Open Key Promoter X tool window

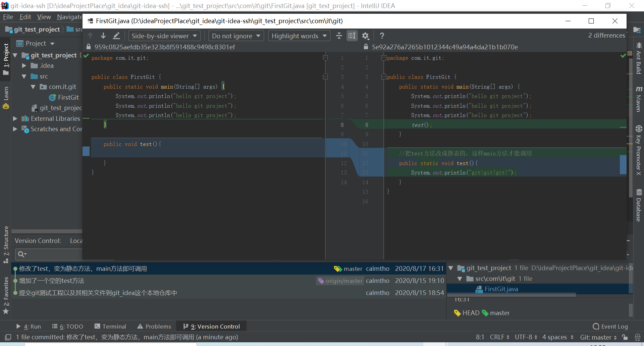(x=639, y=150)
